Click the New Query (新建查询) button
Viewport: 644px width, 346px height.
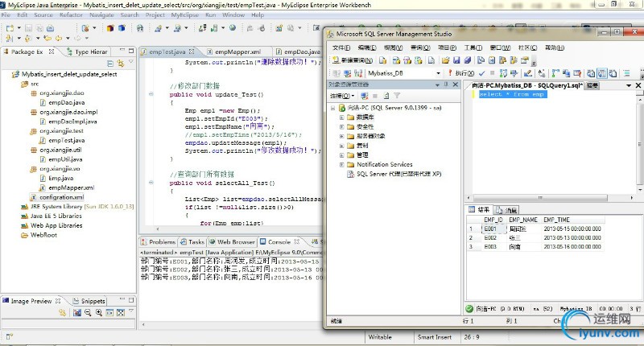point(353,60)
